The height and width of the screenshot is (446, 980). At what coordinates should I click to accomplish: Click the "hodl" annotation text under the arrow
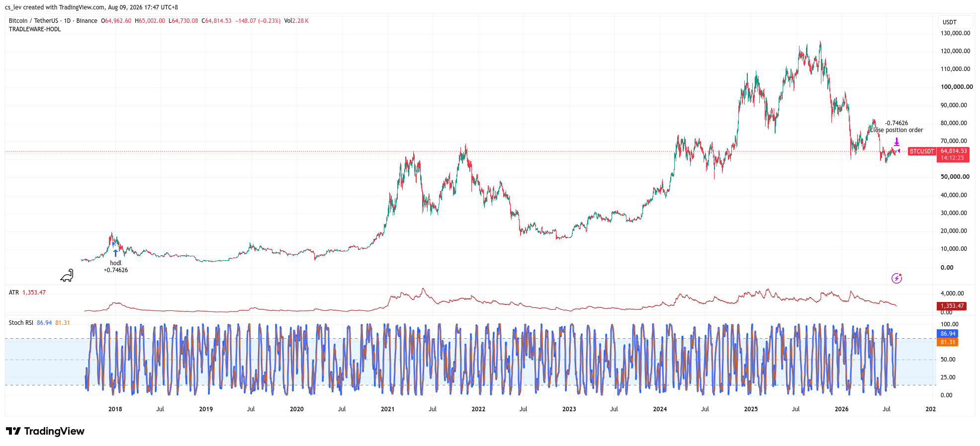pos(116,263)
